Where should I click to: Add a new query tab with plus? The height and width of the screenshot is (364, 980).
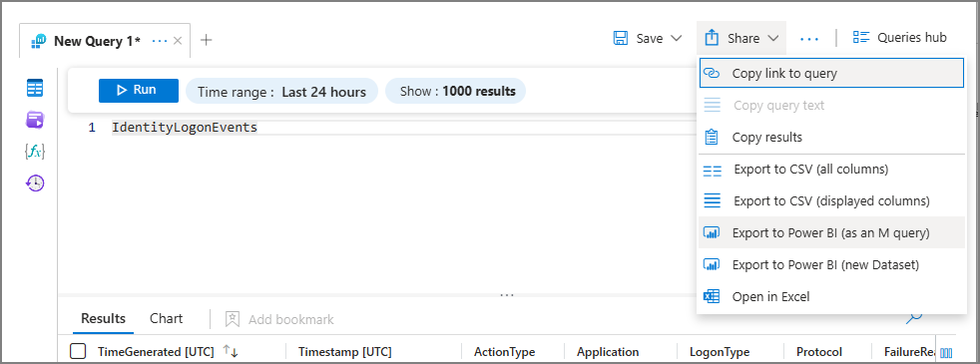tap(207, 40)
